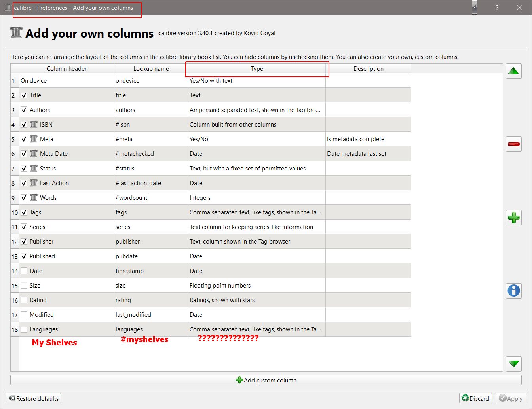The width and height of the screenshot is (532, 409).
Task: Enable the Size column checkbox
Action: tap(24, 286)
